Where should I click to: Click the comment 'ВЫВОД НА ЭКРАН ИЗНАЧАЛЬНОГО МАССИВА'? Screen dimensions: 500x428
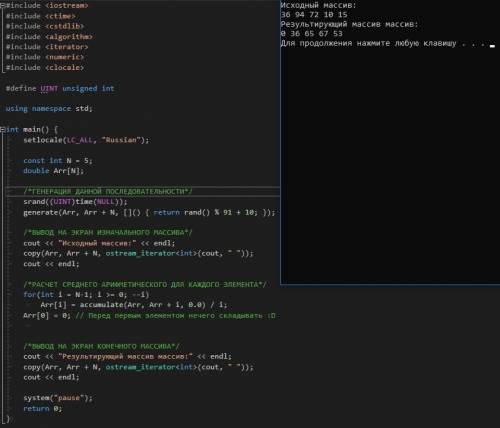click(108, 233)
